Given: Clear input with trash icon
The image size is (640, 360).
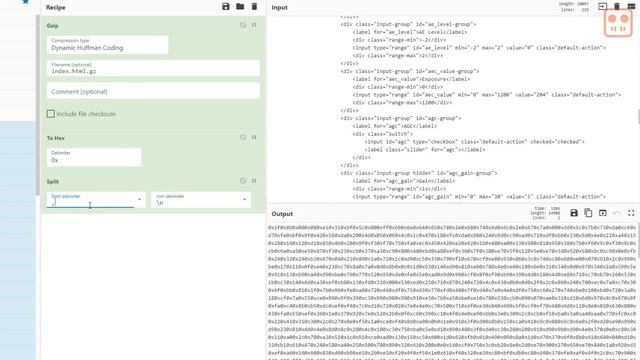Looking at the screenshot, I should point(617,6).
